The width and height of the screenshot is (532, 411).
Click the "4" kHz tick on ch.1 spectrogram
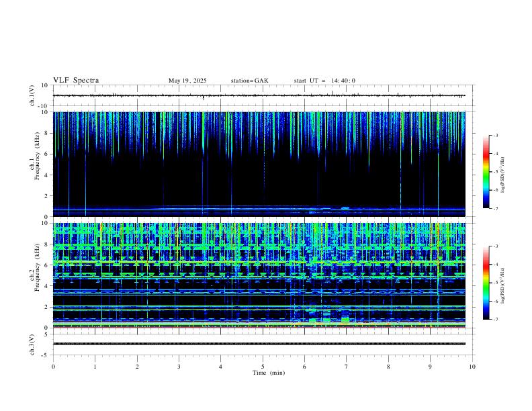click(x=47, y=175)
